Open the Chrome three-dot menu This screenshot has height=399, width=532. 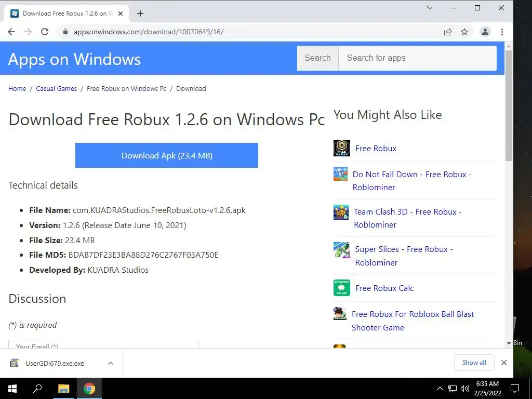[502, 32]
